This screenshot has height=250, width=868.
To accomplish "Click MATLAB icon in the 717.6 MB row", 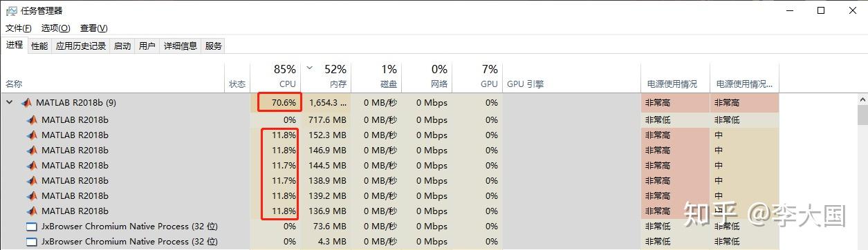I will pyautogui.click(x=32, y=119).
